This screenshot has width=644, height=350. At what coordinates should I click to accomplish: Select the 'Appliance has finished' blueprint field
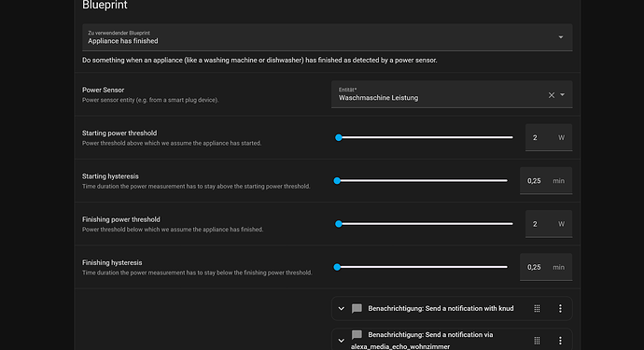(327, 37)
